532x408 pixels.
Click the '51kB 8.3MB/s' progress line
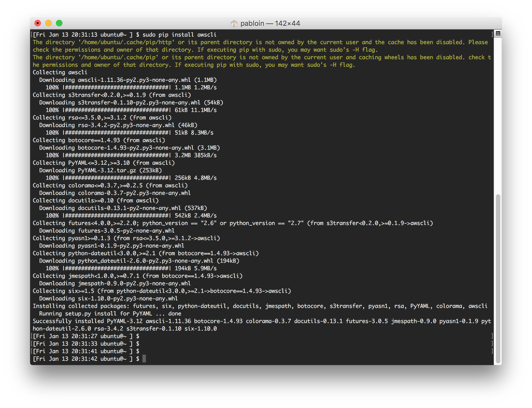coord(130,133)
